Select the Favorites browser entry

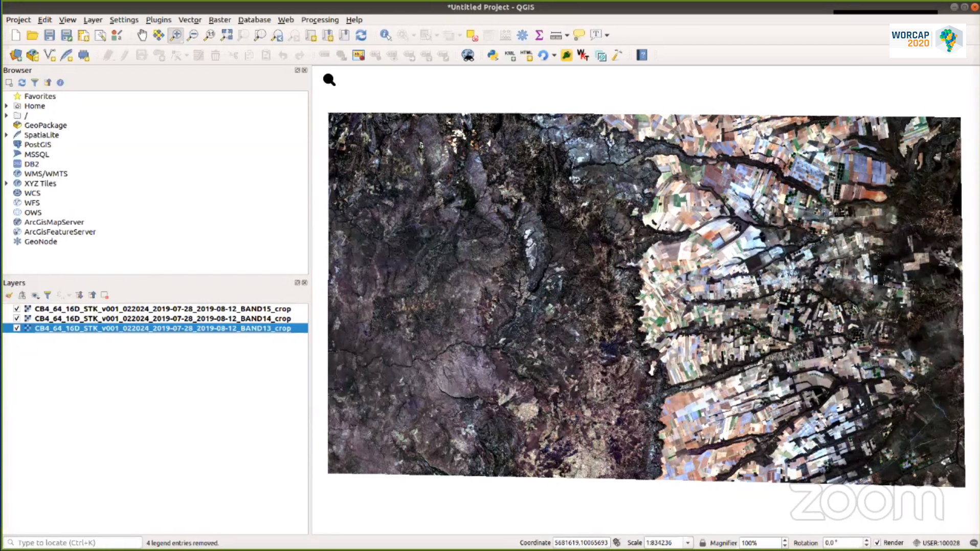click(x=40, y=96)
